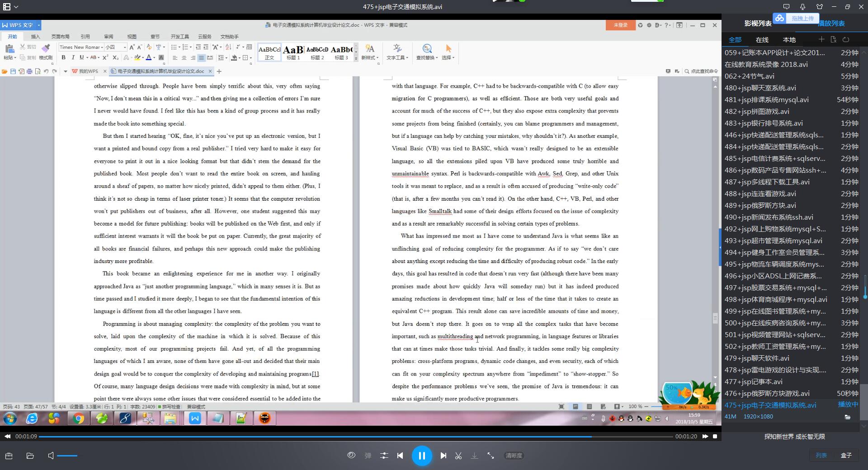Image resolution: width=868 pixels, height=470 pixels.
Task: Click the highlight color marker
Action: coord(137,57)
